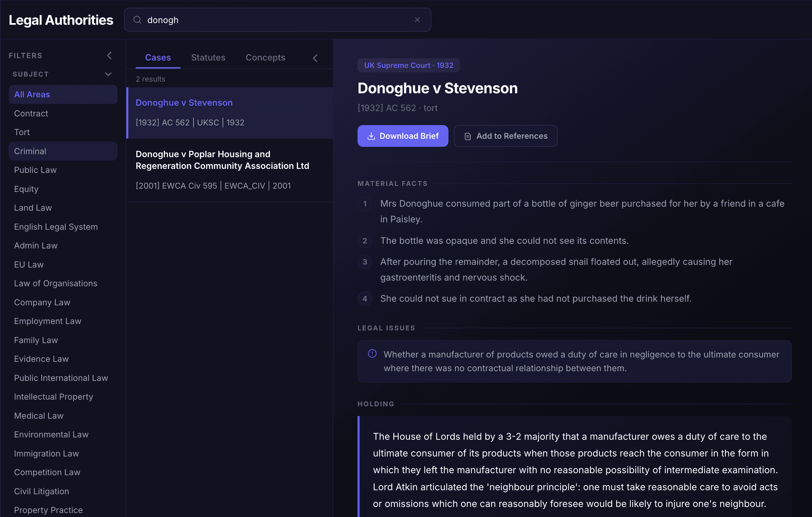Click the '[1932] AC 562 · tort' citation
The image size is (812, 517).
[398, 108]
